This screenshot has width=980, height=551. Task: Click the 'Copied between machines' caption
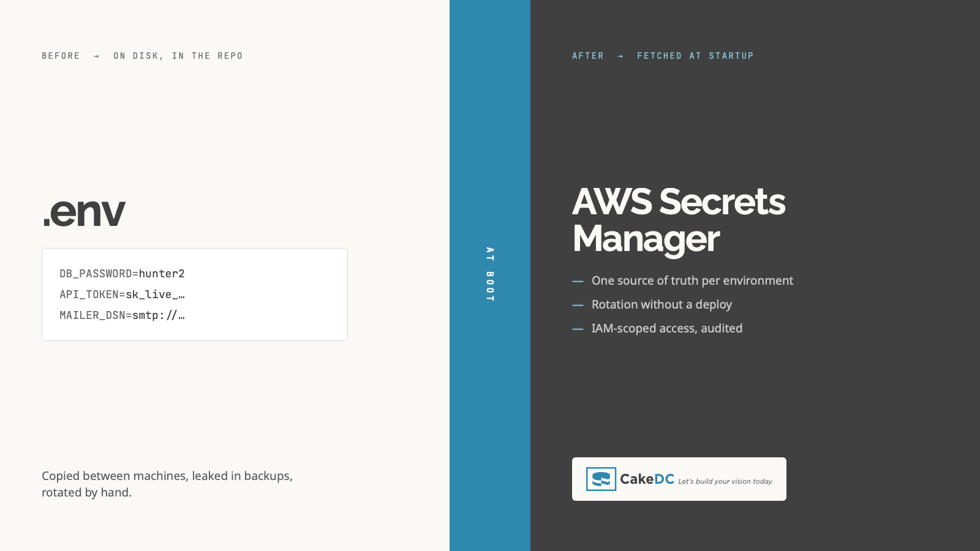point(167,484)
